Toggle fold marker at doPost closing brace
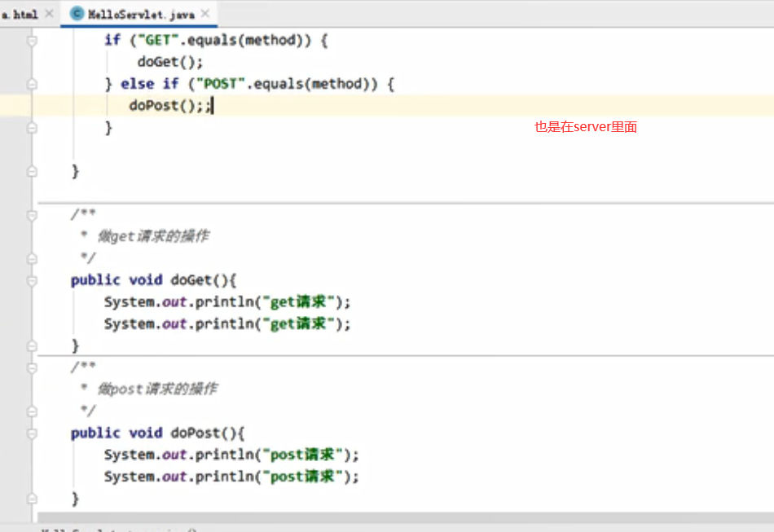The height and width of the screenshot is (532, 774). pyautogui.click(x=32, y=499)
